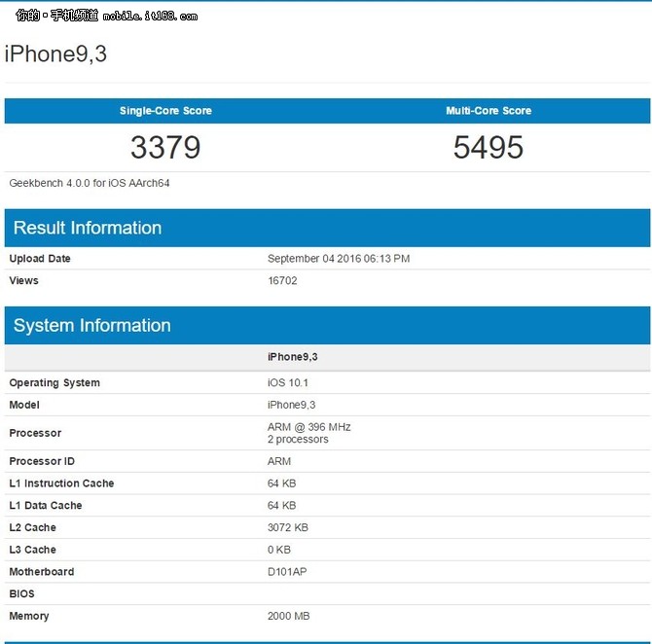Select the L1 Data Cache 64 KB value
Image resolution: width=652 pixels, height=644 pixels.
coord(282,506)
